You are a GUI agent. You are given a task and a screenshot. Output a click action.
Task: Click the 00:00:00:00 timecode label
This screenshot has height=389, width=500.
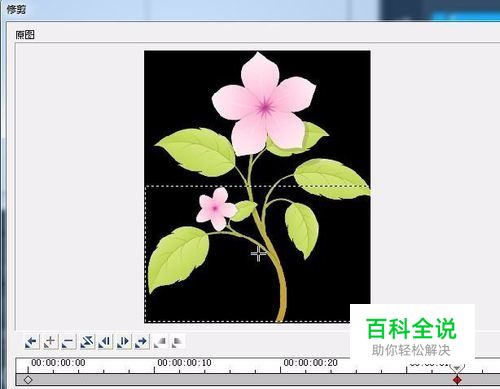[x=58, y=362]
